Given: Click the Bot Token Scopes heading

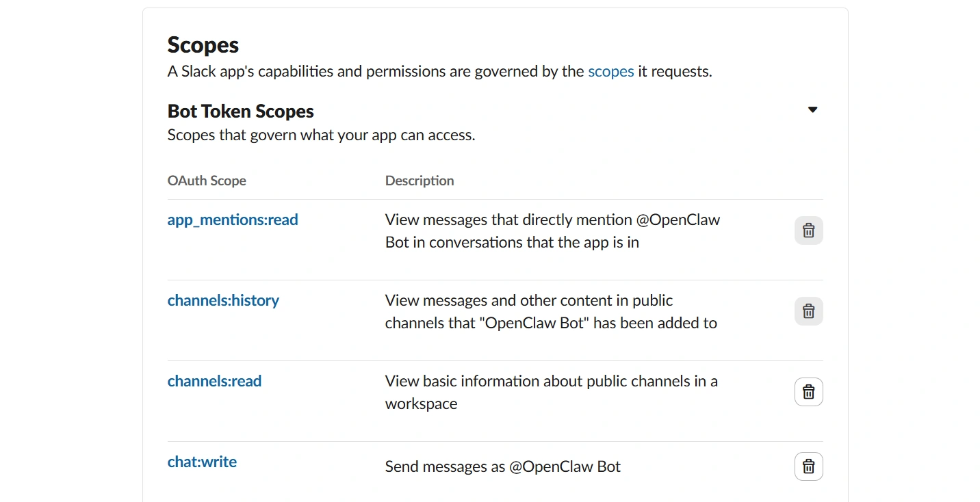Looking at the screenshot, I should (241, 111).
